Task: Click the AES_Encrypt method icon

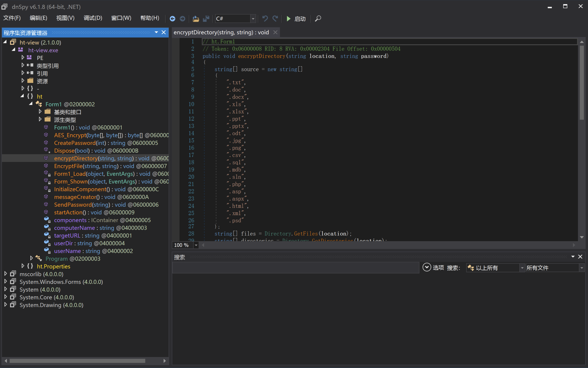Action: (x=46, y=135)
